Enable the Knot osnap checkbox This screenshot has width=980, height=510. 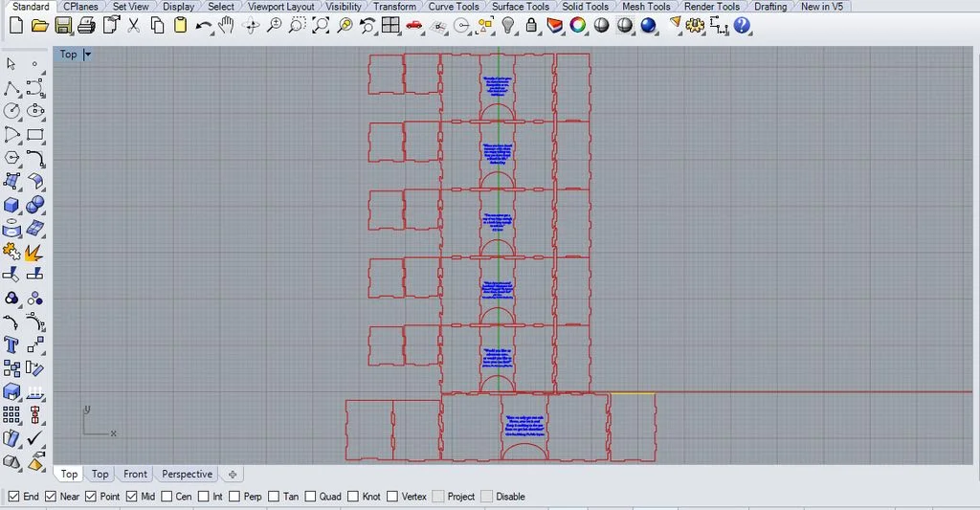click(x=353, y=497)
